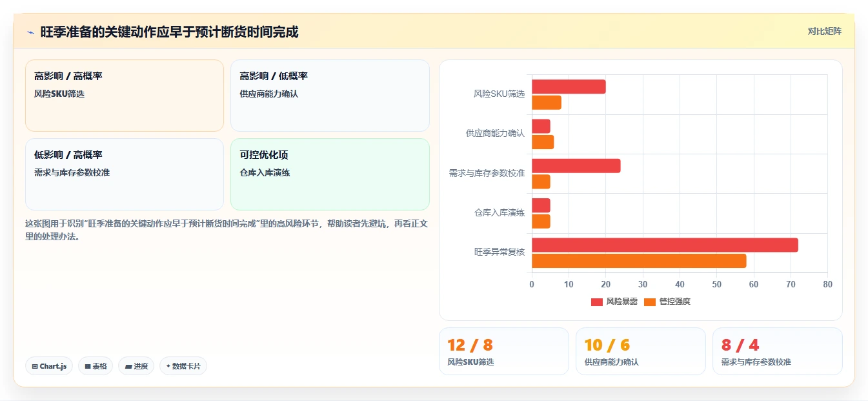Screen dimensions: 868x401
Task: Click the icon in the 进度 tag
Action: click(x=128, y=366)
